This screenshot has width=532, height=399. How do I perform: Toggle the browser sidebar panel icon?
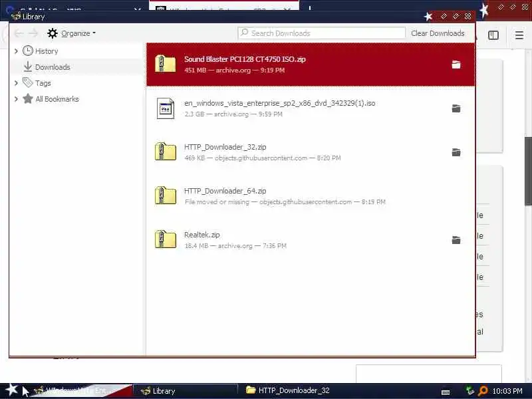pos(493,35)
